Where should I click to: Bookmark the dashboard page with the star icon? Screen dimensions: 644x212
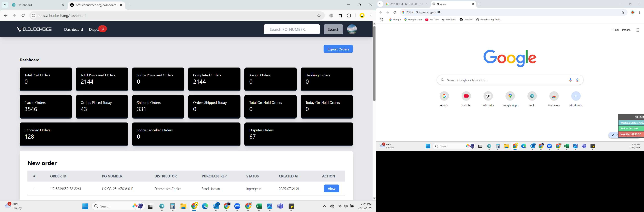pos(319,16)
